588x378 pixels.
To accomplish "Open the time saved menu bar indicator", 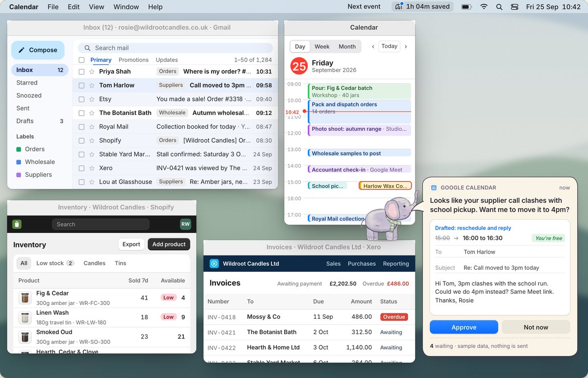I will [x=422, y=7].
